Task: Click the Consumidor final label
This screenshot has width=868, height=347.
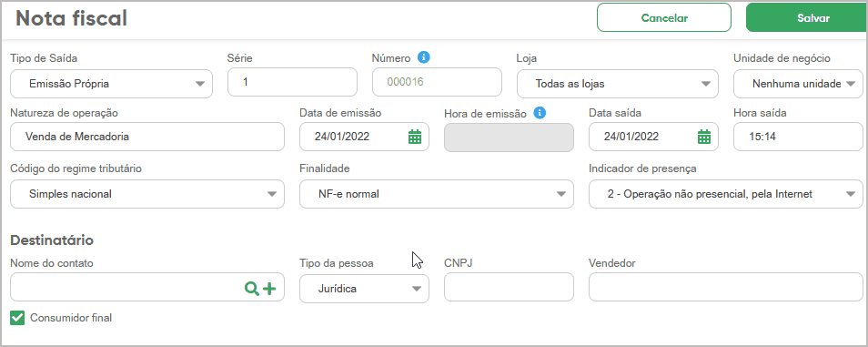Action: coord(71,318)
